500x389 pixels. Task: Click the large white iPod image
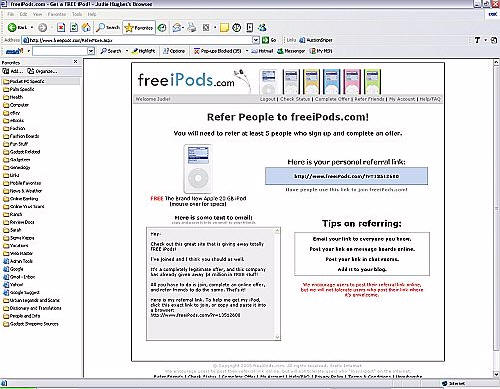click(x=198, y=169)
